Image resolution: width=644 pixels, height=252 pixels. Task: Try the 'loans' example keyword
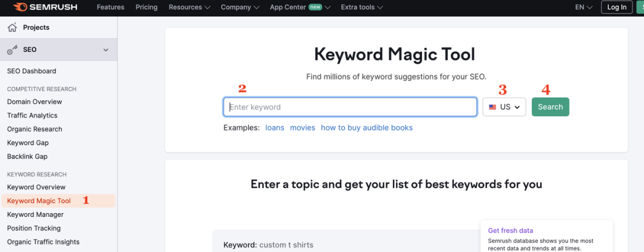point(275,127)
